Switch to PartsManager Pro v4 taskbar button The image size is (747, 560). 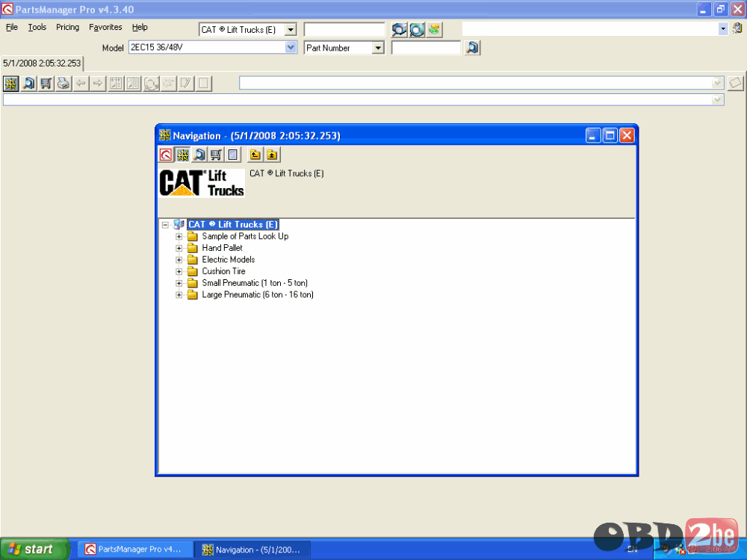(x=135, y=550)
